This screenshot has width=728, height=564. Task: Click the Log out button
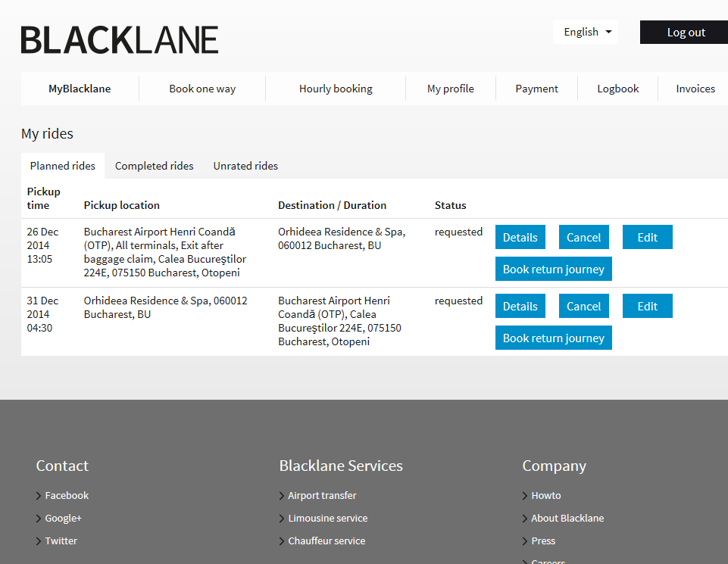(684, 32)
